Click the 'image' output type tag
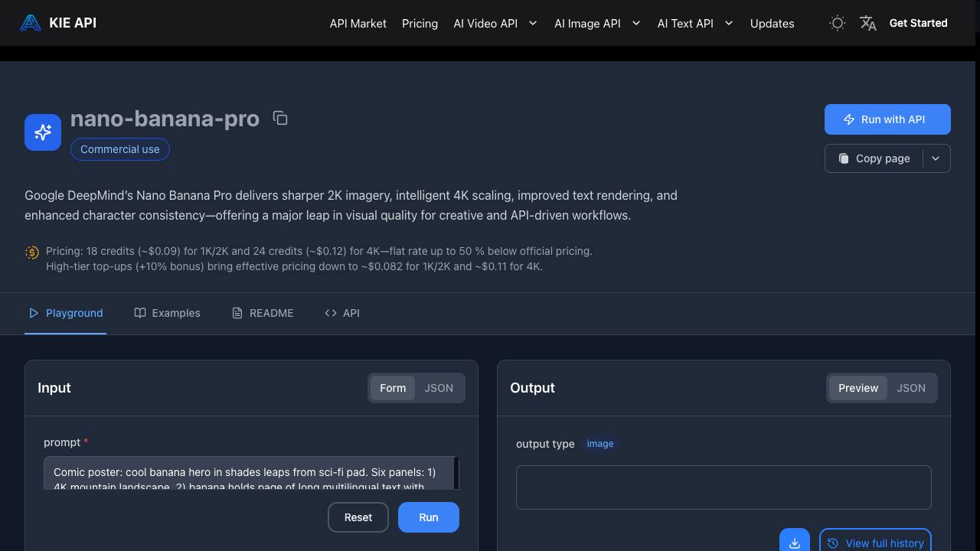 pos(600,444)
